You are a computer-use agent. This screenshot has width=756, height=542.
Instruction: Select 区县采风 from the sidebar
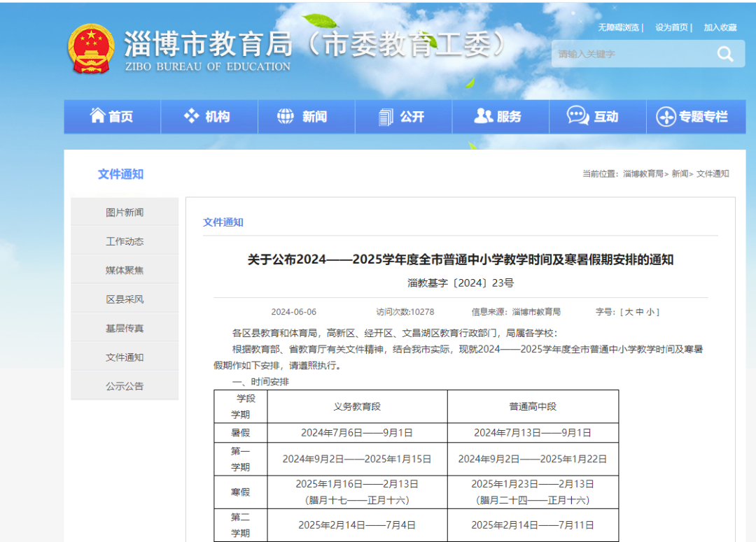[x=125, y=298]
